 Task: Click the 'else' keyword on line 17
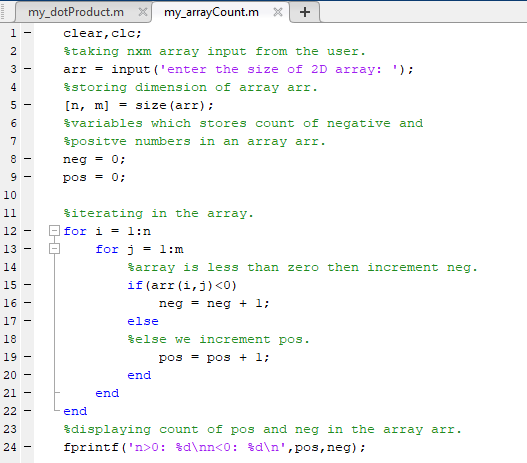tap(143, 321)
